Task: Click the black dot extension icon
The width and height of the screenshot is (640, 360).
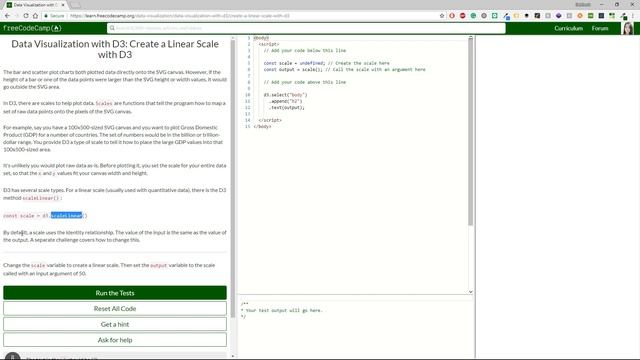Action: (527, 16)
